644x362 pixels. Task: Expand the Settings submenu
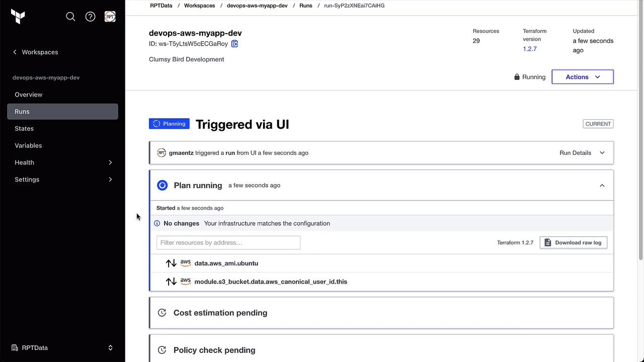click(110, 179)
